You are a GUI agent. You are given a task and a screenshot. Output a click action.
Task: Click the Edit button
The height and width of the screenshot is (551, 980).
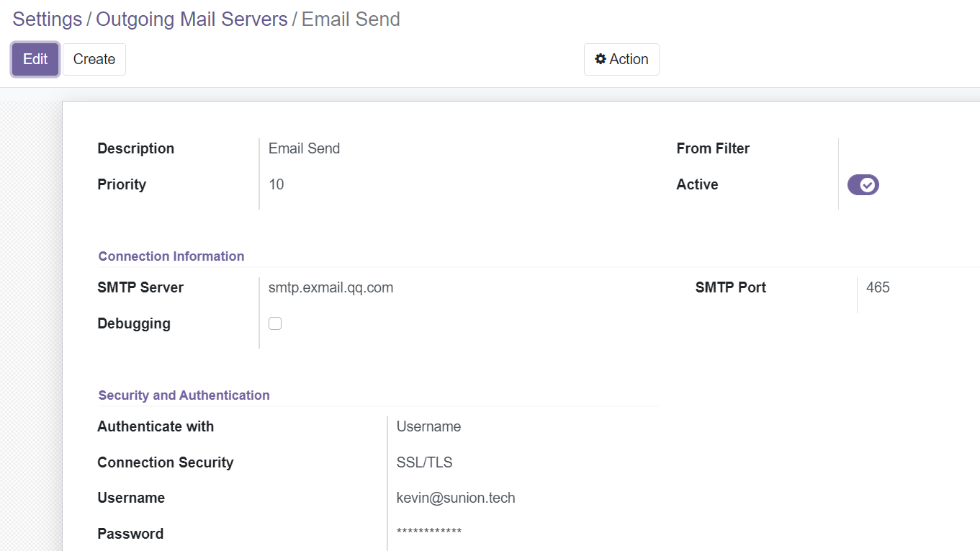tap(35, 59)
